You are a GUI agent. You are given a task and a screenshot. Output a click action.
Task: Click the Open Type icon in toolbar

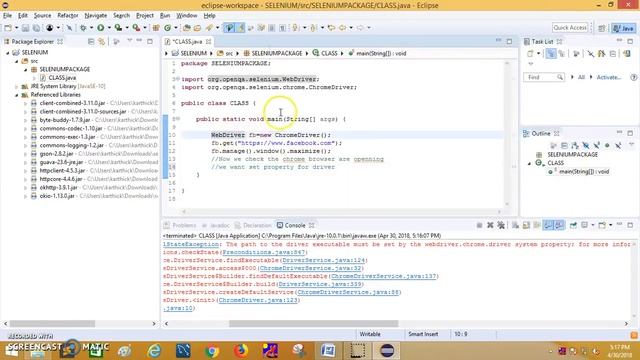click(187, 28)
